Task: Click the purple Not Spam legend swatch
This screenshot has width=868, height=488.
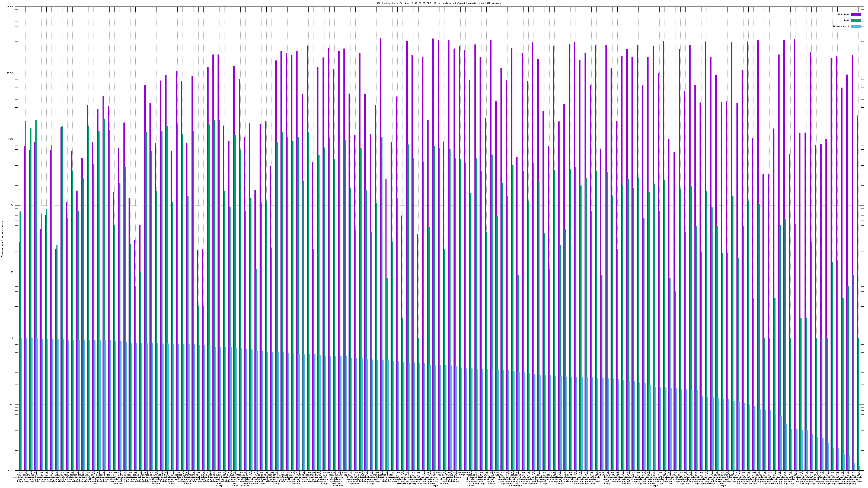Action: click(x=856, y=14)
